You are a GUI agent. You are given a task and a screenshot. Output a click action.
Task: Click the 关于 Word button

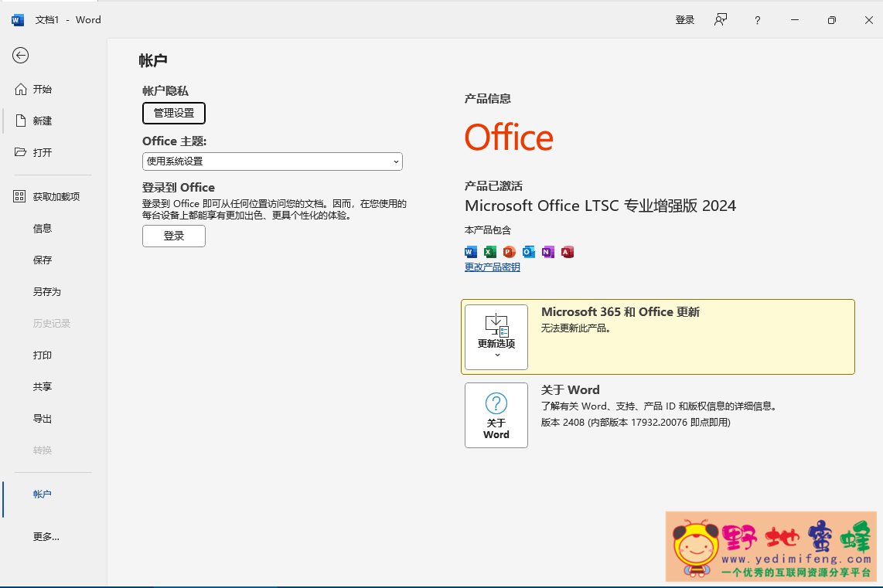coord(496,415)
